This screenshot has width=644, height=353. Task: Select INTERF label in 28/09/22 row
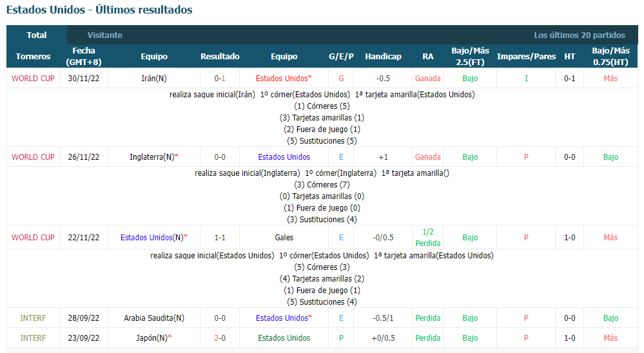click(x=33, y=318)
